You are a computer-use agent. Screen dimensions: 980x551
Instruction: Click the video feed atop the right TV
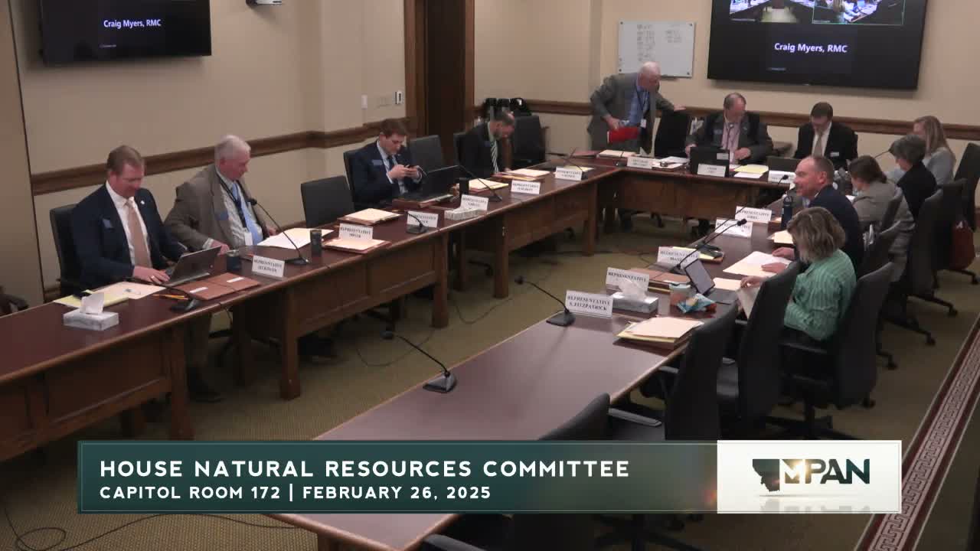pos(816,12)
